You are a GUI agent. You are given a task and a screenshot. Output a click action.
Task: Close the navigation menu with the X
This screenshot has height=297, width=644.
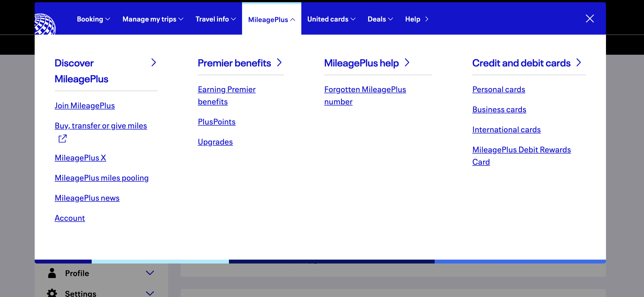pyautogui.click(x=590, y=19)
